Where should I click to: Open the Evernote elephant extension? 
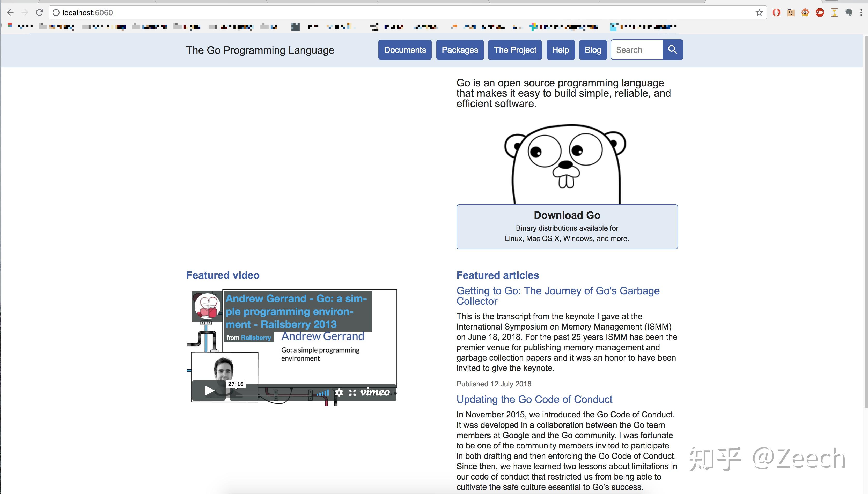848,13
